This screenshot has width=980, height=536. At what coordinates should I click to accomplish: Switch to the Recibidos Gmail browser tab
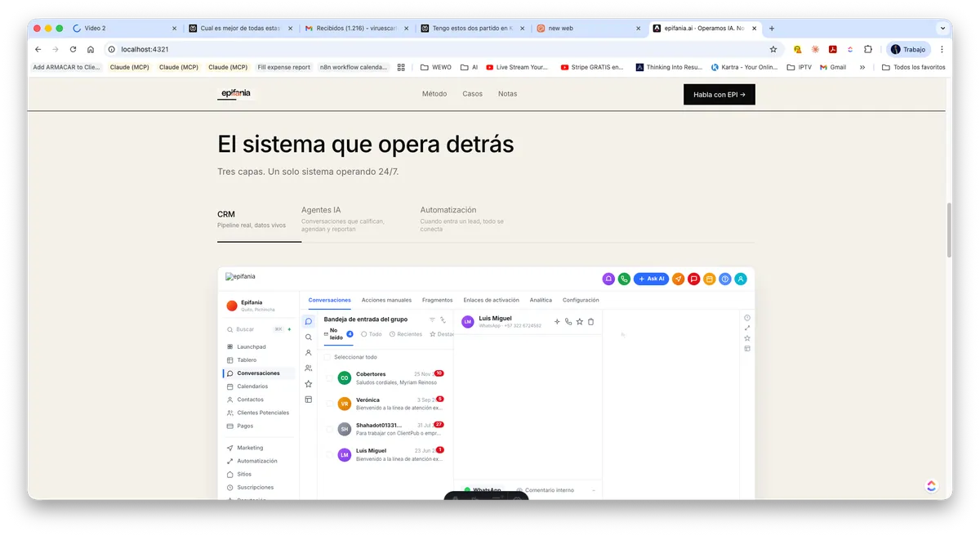coord(356,28)
